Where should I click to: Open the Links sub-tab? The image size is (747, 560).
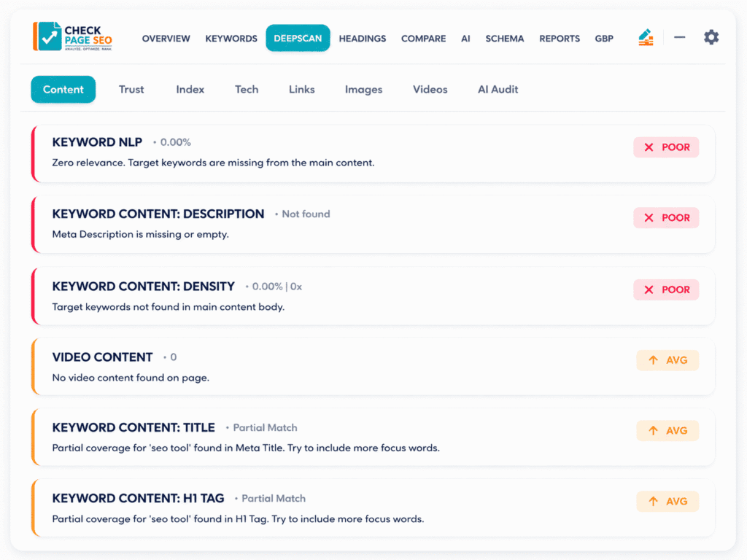coord(301,90)
